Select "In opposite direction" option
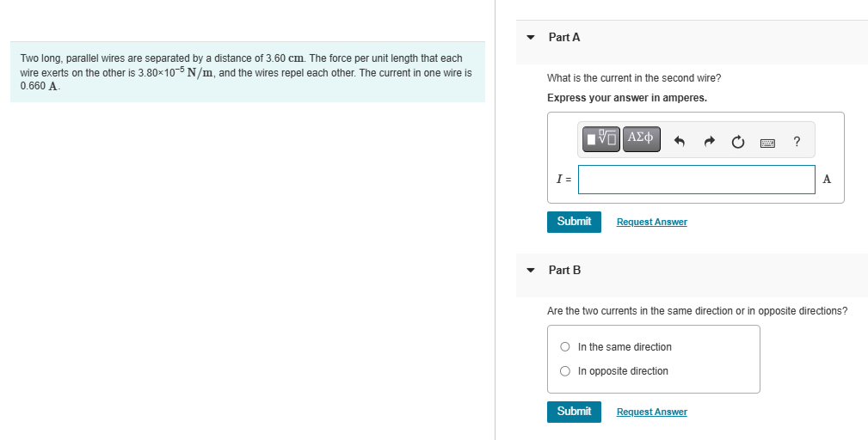The height and width of the screenshot is (440, 868). click(564, 371)
